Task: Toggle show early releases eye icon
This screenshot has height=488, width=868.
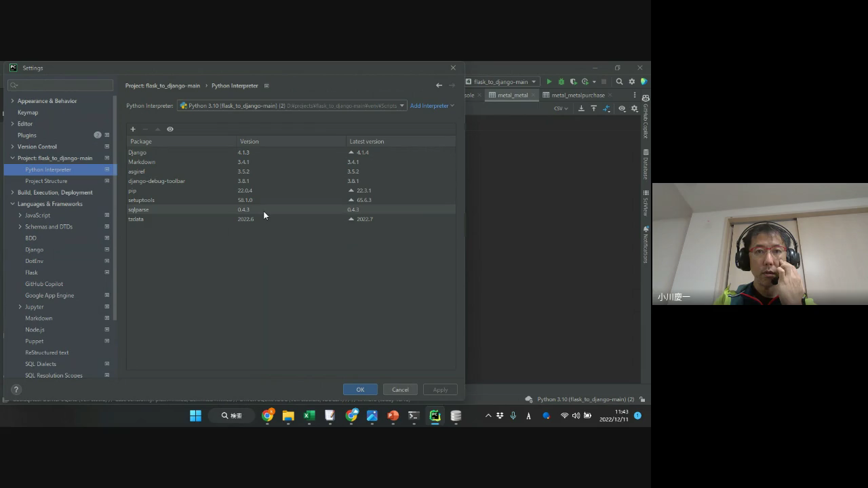Action: tap(170, 129)
